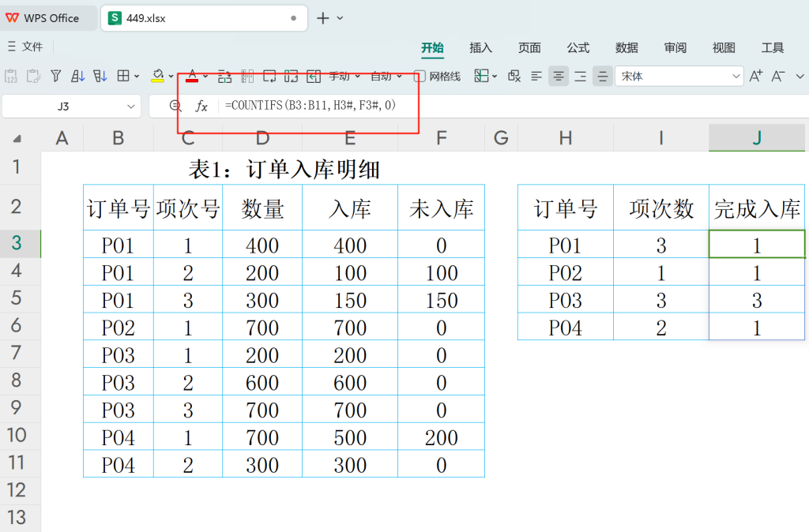Click the zoom formula bar magnifier icon

tap(175, 107)
